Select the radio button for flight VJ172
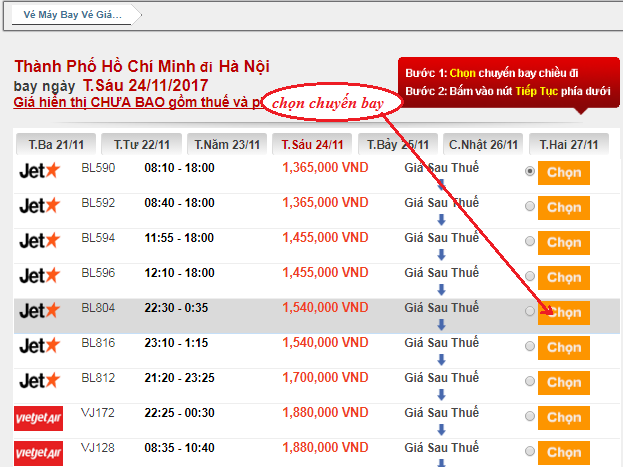The width and height of the screenshot is (623, 467). point(530,417)
